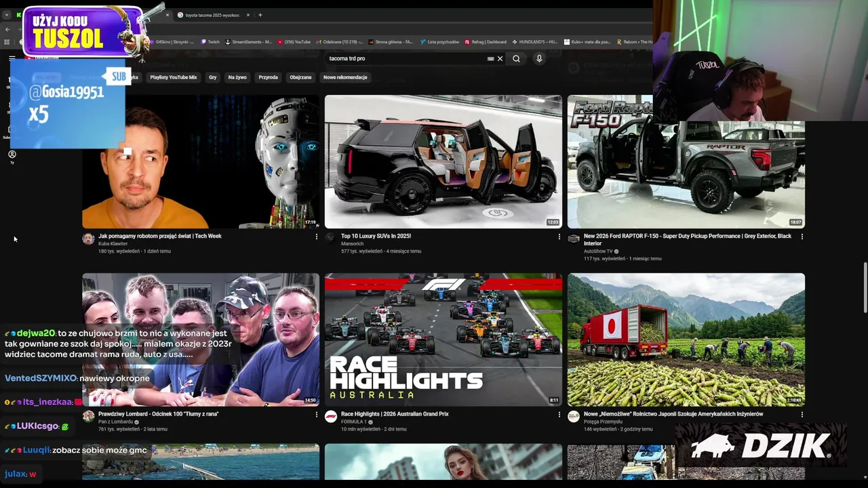Open title New 2026 Ford RAPTOR F-150
This screenshot has height=488, width=868.
[x=688, y=240]
